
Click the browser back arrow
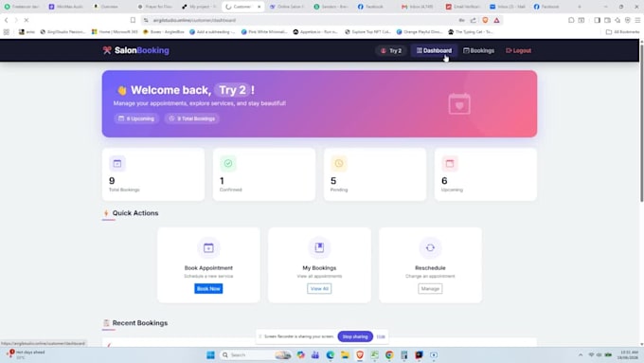(7, 20)
